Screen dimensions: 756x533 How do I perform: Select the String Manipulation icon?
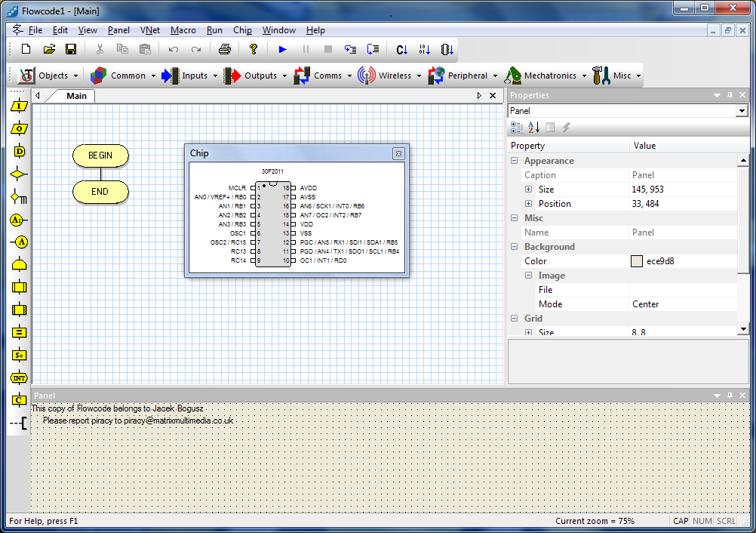pos(19,355)
